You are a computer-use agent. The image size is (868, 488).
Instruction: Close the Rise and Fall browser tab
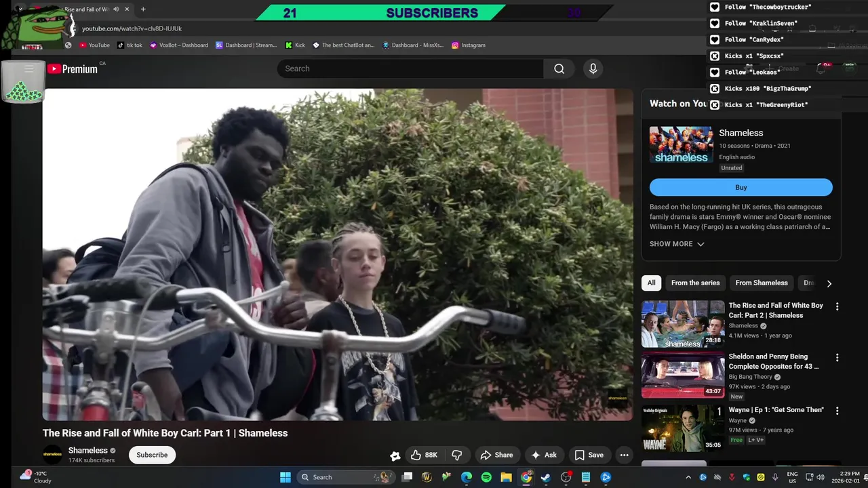coord(127,9)
